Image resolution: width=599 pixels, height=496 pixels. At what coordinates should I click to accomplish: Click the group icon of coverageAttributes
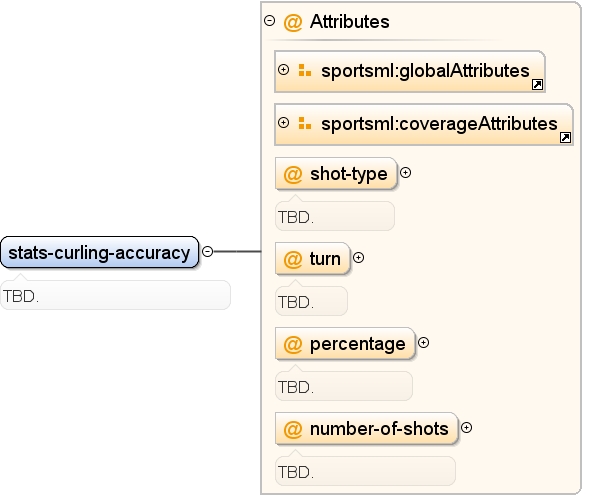[304, 123]
